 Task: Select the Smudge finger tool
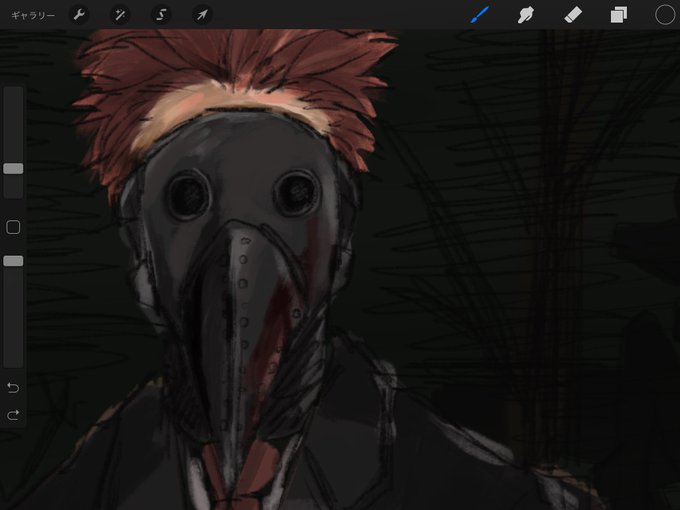click(x=526, y=15)
